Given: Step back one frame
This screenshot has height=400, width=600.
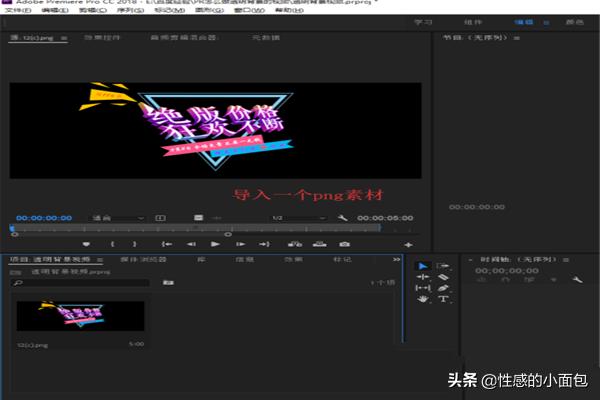Looking at the screenshot, I should 191,244.
